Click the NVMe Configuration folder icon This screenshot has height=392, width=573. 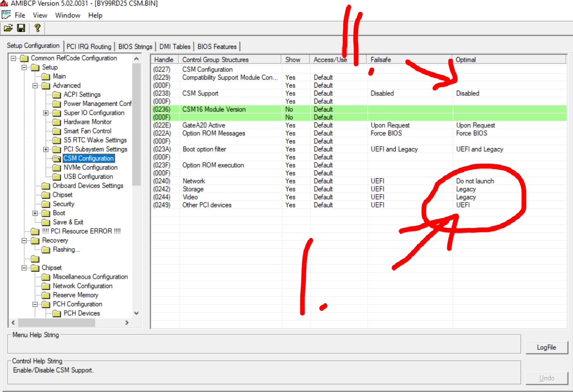click(57, 167)
